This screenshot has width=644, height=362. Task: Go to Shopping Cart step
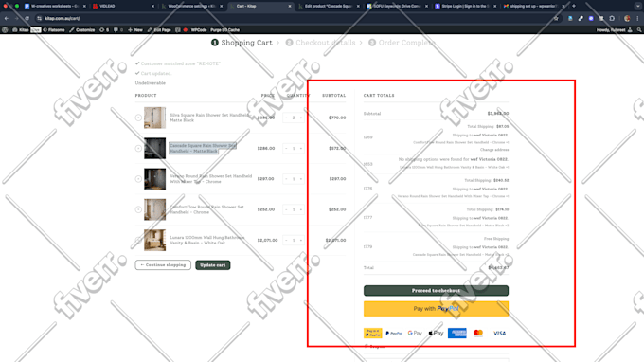coord(241,43)
